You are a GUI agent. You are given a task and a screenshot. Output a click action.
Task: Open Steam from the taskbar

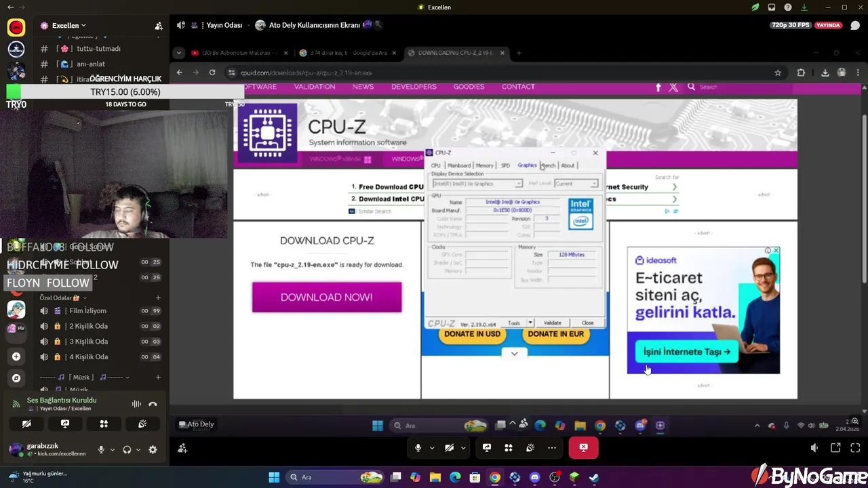pos(594,478)
